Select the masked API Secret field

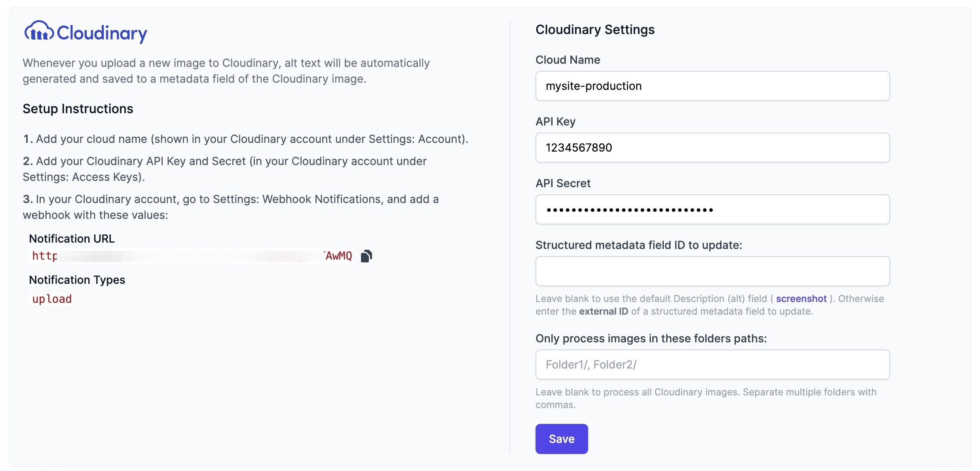click(712, 209)
